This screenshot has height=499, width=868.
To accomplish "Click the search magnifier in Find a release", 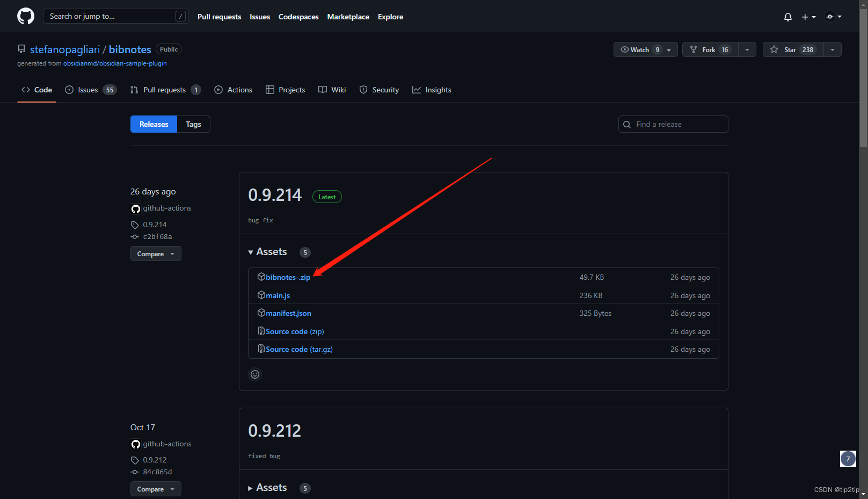I will click(x=627, y=125).
